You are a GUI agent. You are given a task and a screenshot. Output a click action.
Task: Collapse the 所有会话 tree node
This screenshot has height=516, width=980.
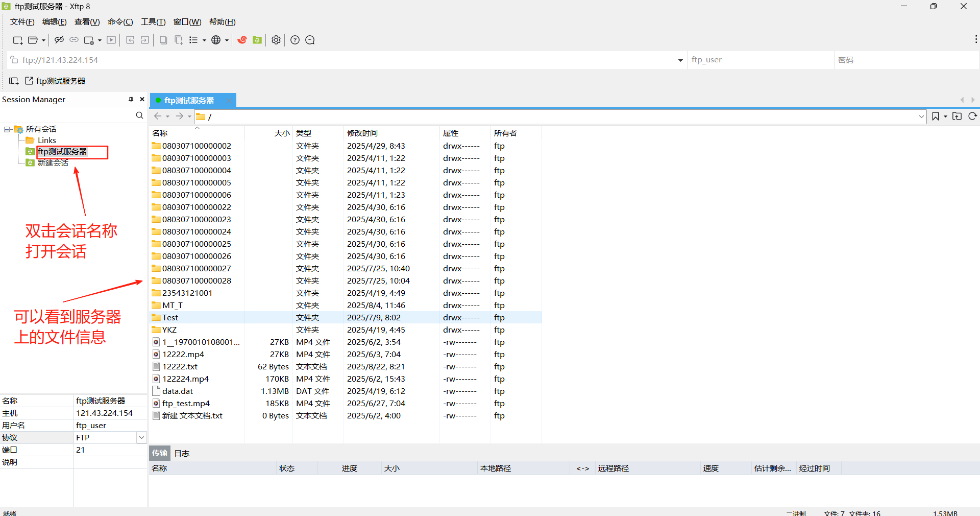pyautogui.click(x=7, y=129)
